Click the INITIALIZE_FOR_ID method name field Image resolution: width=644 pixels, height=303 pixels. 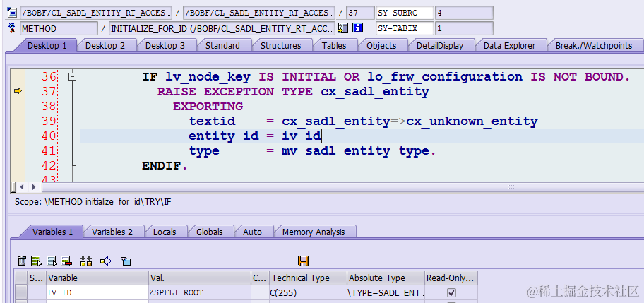pyautogui.click(x=222, y=28)
